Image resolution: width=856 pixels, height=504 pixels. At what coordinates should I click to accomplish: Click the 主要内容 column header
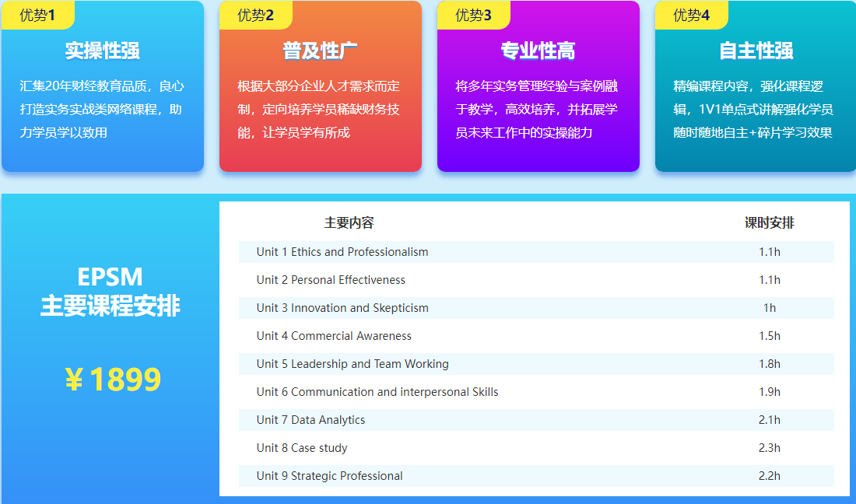[x=349, y=223]
